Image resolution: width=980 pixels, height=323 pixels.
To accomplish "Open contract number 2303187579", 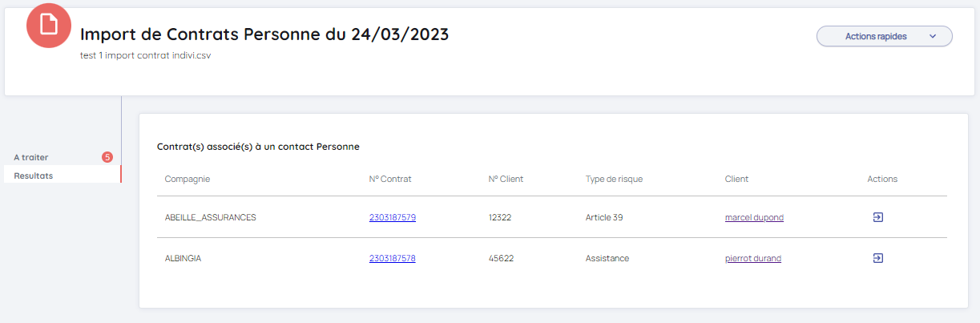I will 392,217.
